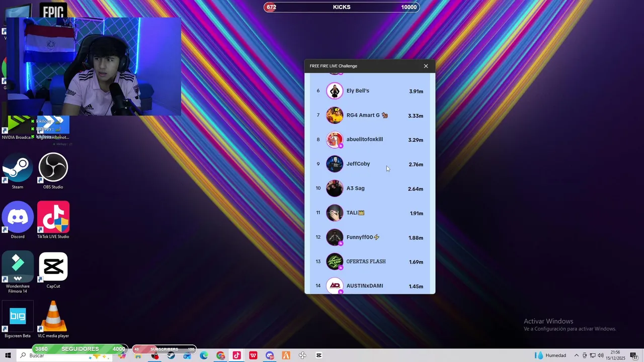The image size is (644, 362).
Task: Click score "3.33m" for RG4 Amart G
Action: [416, 116]
